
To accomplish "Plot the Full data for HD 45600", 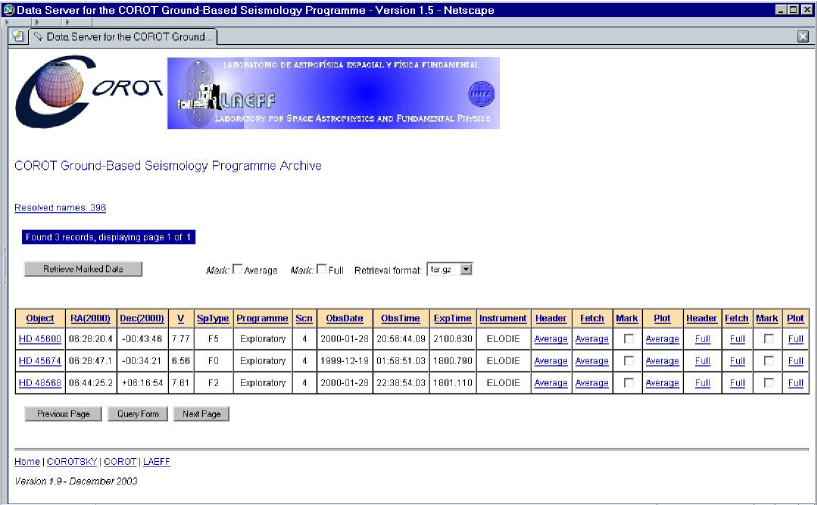I will pyautogui.click(x=796, y=339).
